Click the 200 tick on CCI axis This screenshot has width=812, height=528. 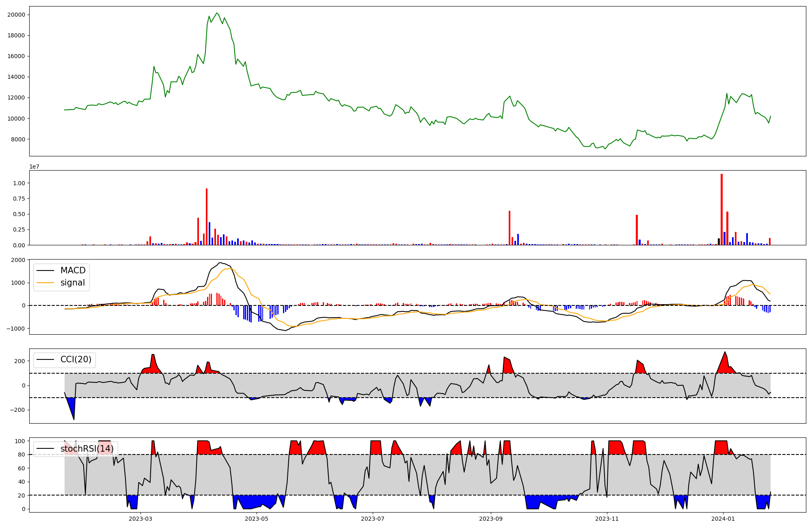[x=20, y=361]
